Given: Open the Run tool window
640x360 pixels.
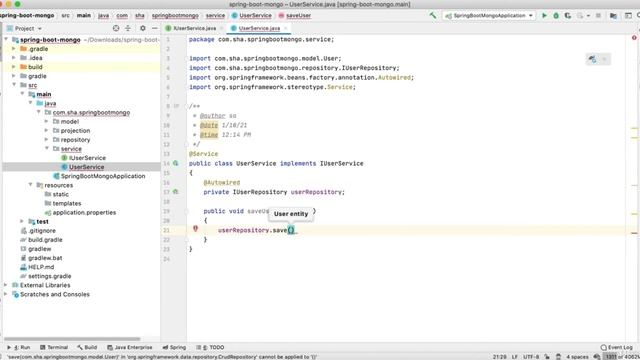Looking at the screenshot, I should pos(19,347).
